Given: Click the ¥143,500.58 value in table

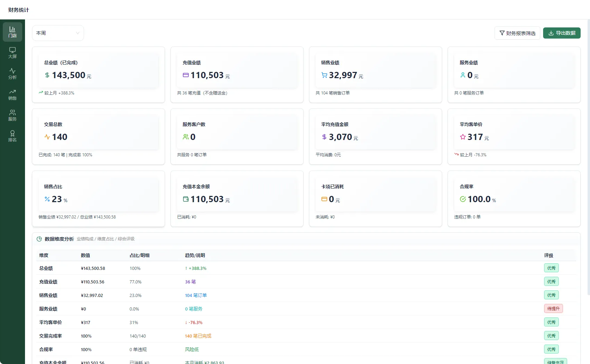Looking at the screenshot, I should [93, 268].
